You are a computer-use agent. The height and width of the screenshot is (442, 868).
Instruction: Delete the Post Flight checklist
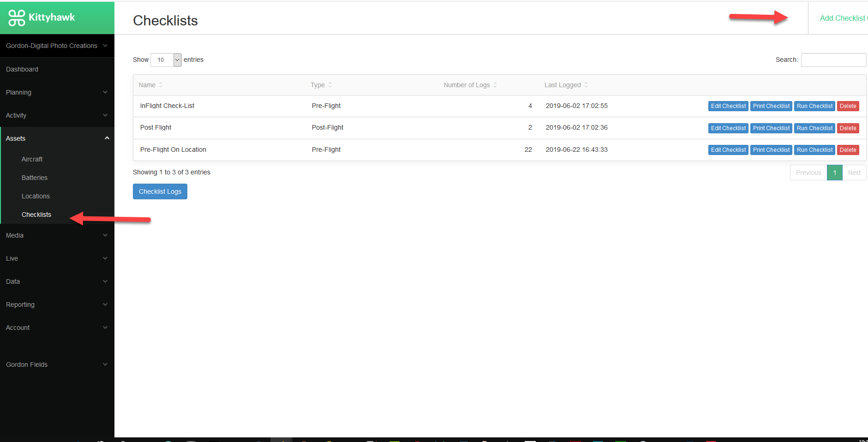(x=848, y=128)
